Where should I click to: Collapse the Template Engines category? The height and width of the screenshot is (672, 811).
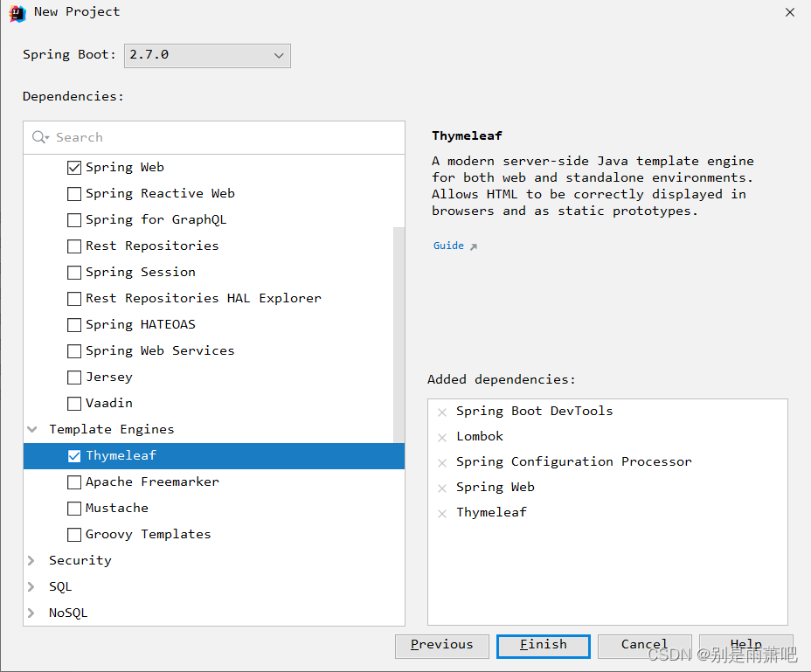(x=32, y=429)
